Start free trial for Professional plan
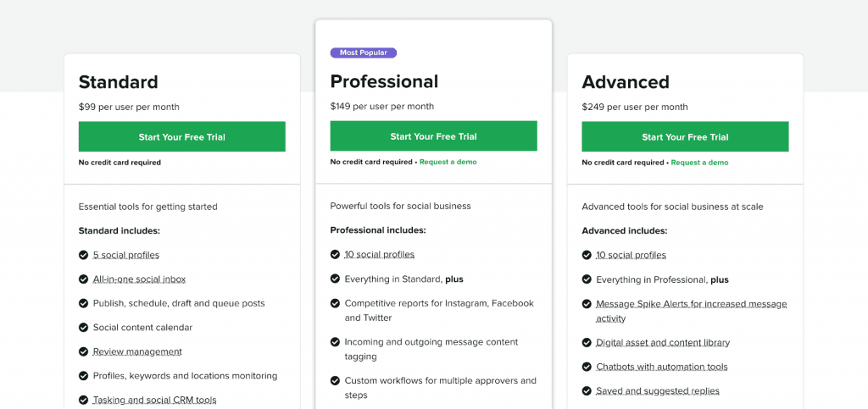 pos(433,136)
